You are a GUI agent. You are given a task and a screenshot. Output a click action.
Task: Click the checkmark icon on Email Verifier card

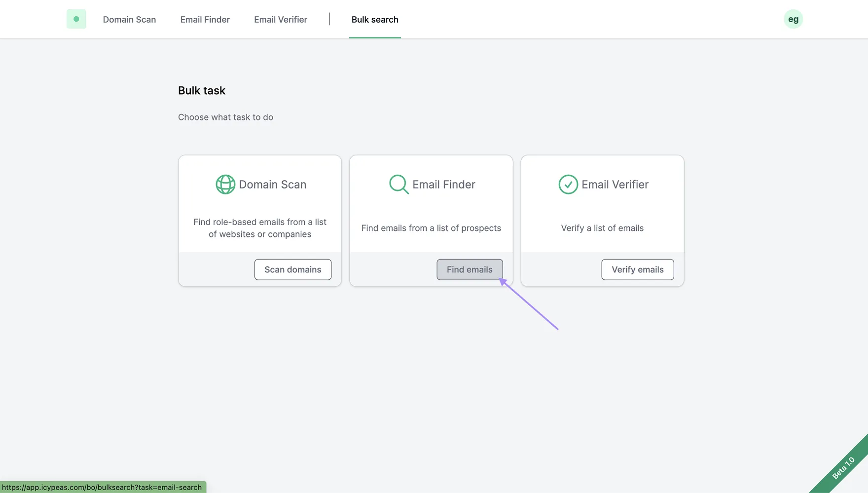(x=568, y=185)
